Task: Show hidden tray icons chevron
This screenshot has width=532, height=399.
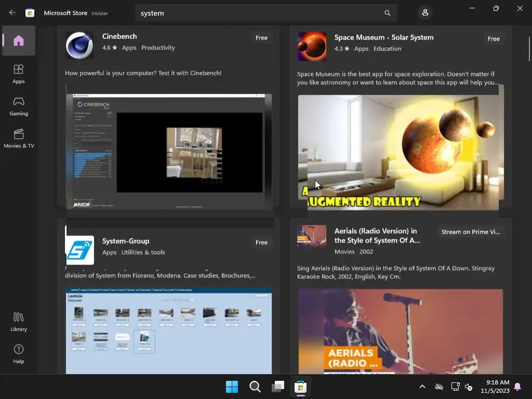Action: 422,387
